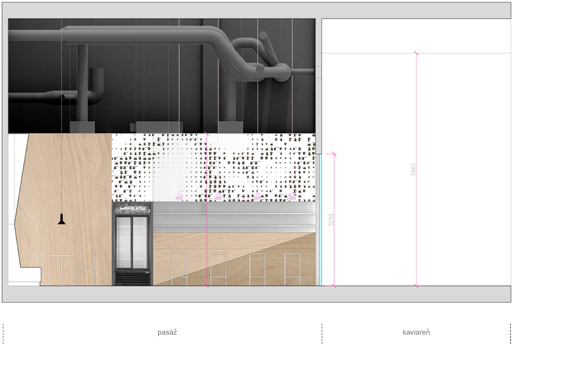
Task: Select the tall wooden wall panel
Action: pyautogui.click(x=64, y=209)
